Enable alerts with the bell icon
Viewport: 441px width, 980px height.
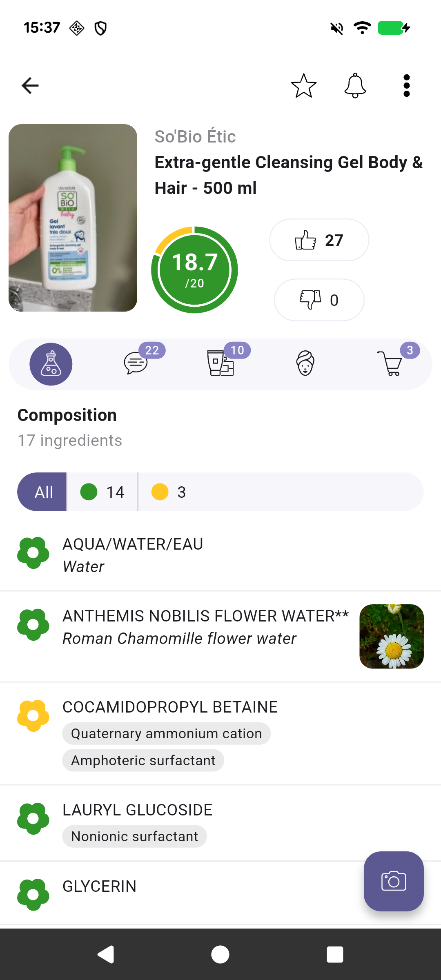coord(355,86)
